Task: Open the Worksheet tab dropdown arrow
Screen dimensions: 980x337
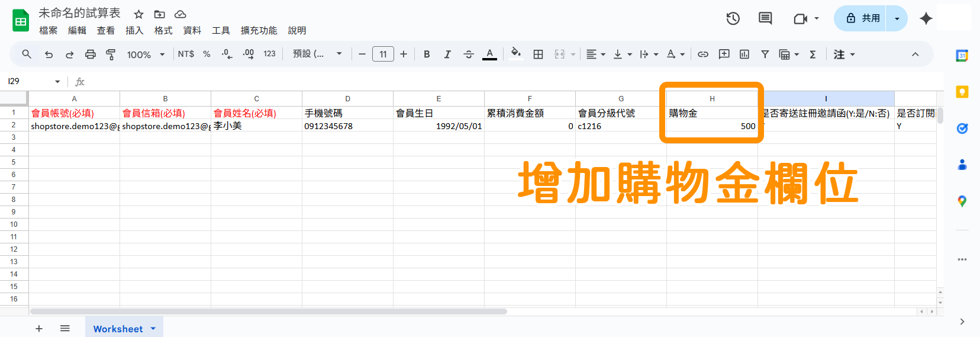Action: pos(153,329)
